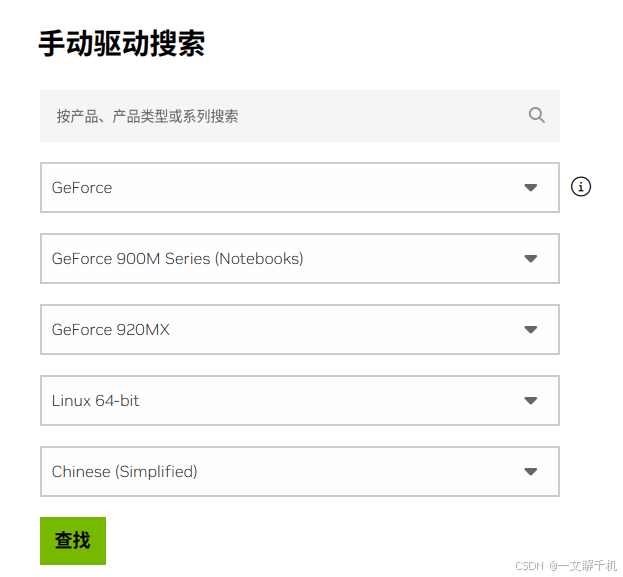Click the arrow icon on the GeForce row
The image size is (623, 577).
click(x=531, y=188)
